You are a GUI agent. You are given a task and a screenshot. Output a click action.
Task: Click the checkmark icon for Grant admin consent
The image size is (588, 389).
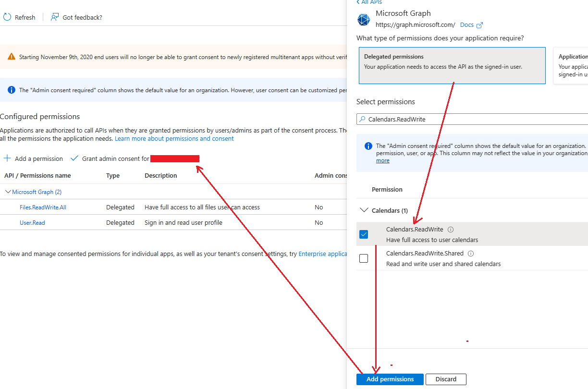(74, 158)
